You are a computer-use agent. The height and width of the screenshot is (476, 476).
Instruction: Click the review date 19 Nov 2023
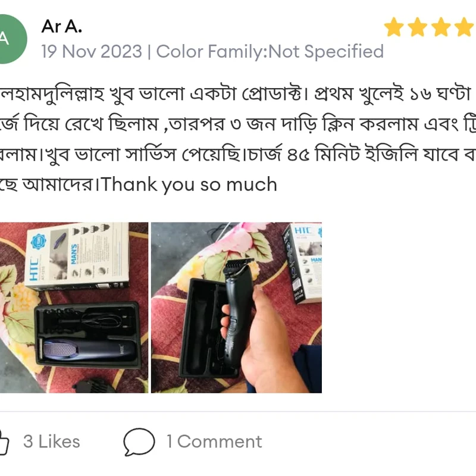92,51
